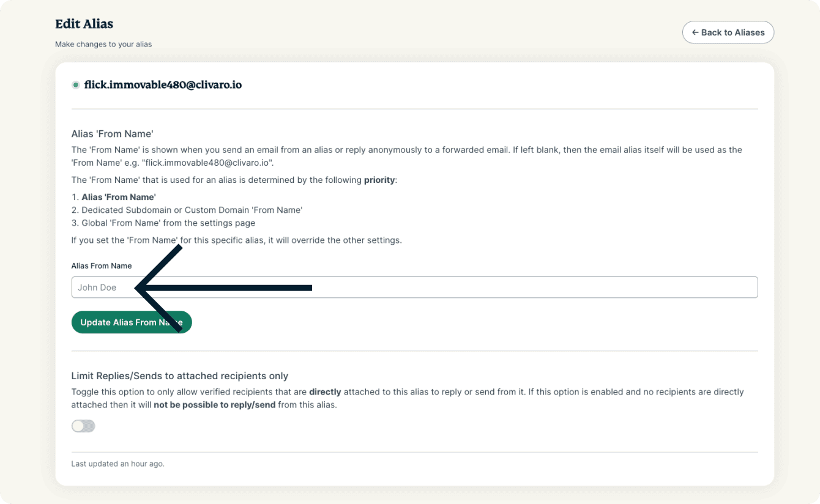Click the left arrow icon in Back to Aliases
Viewport: 820px width, 504px height.
click(x=695, y=32)
